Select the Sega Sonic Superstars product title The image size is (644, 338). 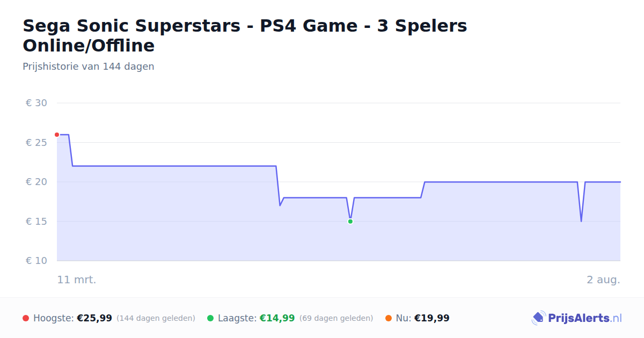click(245, 35)
